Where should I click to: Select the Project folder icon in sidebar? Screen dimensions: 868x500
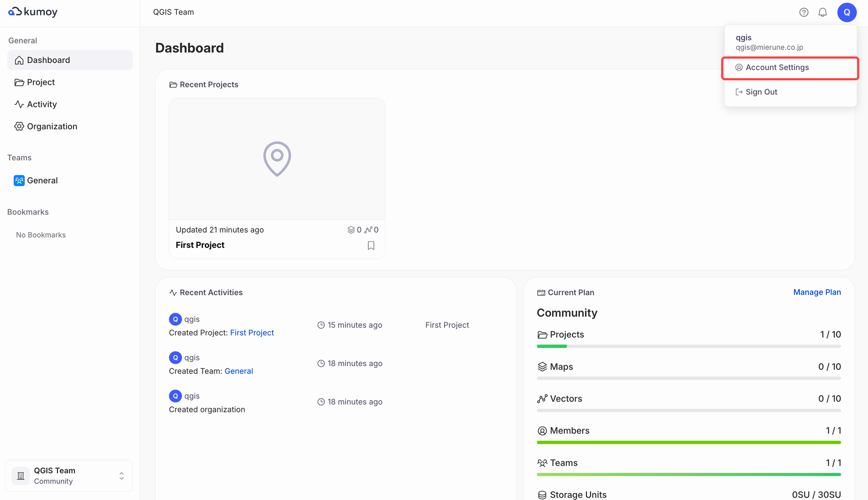click(19, 82)
